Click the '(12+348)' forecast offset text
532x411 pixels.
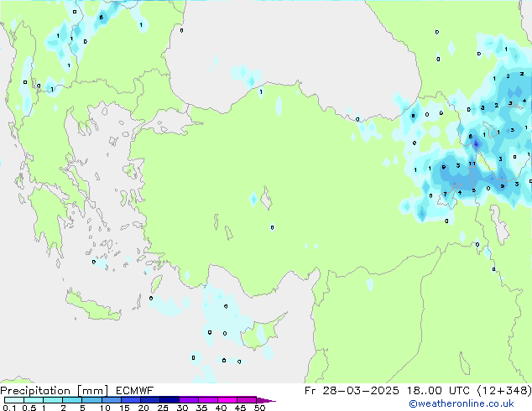click(504, 391)
